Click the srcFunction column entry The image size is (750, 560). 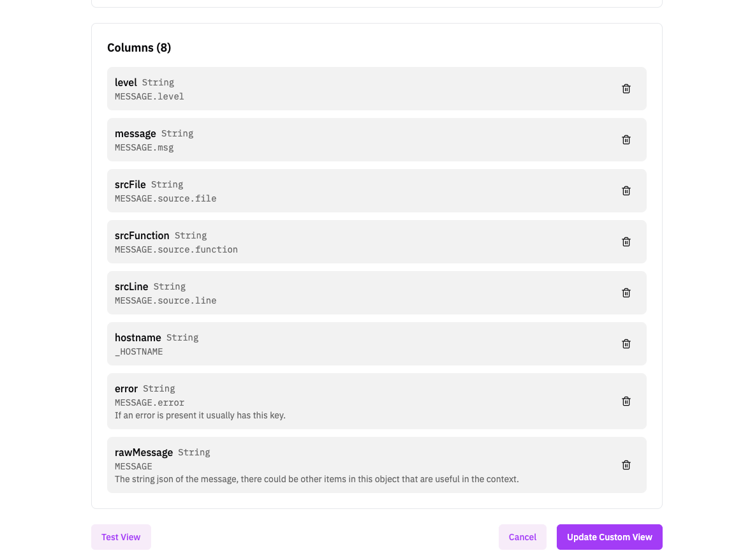coord(357,242)
